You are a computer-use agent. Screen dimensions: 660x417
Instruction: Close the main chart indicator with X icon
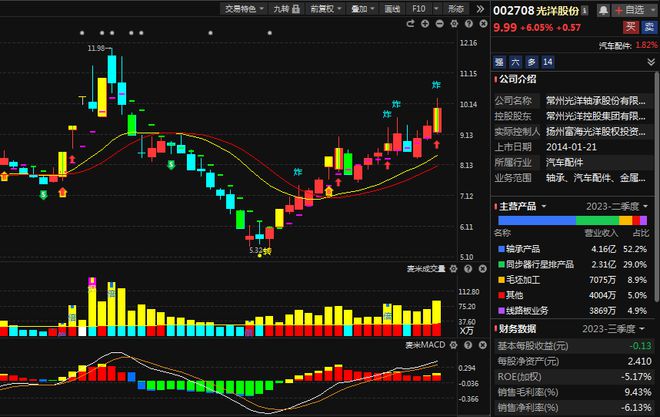tap(483, 24)
